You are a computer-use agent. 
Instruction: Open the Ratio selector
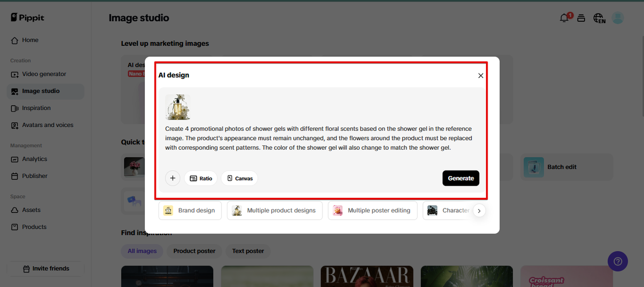[201, 178]
